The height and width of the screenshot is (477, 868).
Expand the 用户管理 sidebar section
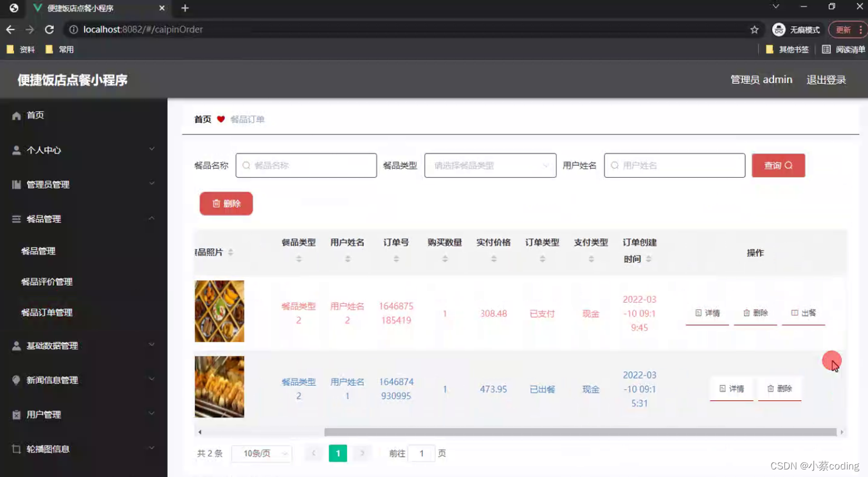pyautogui.click(x=44, y=414)
